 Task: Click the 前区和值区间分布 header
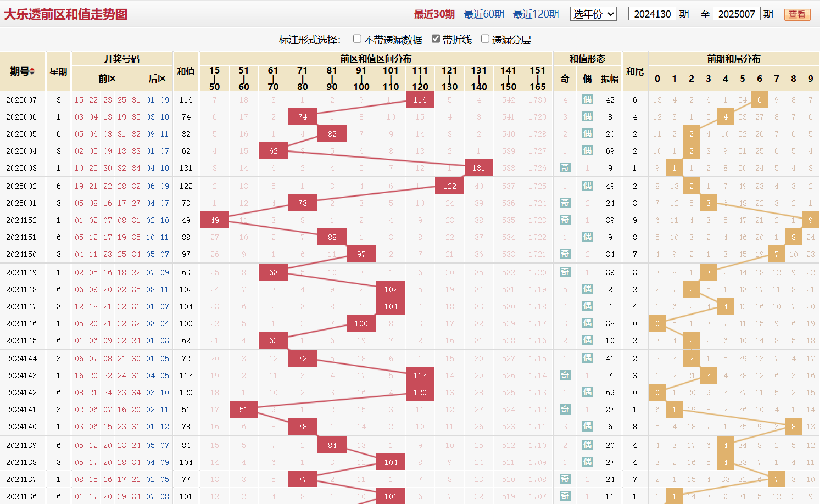[x=376, y=59]
